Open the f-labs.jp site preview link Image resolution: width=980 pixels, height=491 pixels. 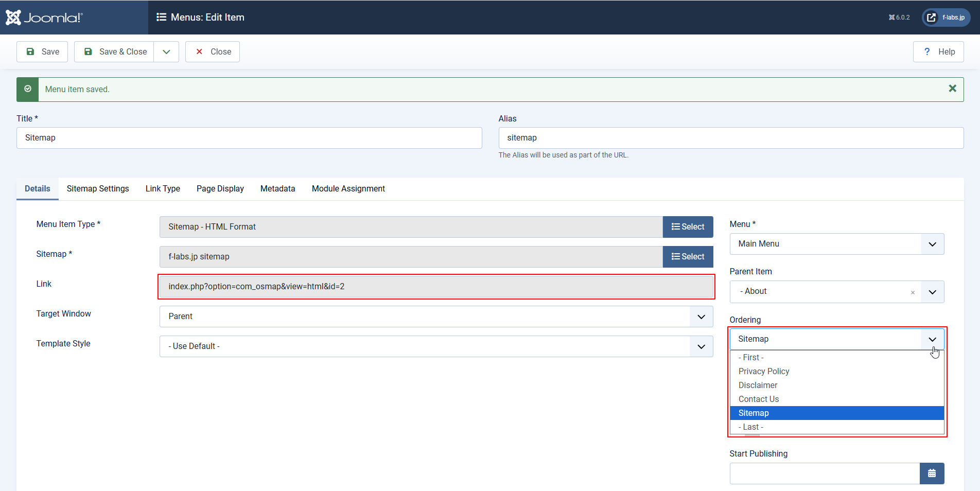click(946, 17)
